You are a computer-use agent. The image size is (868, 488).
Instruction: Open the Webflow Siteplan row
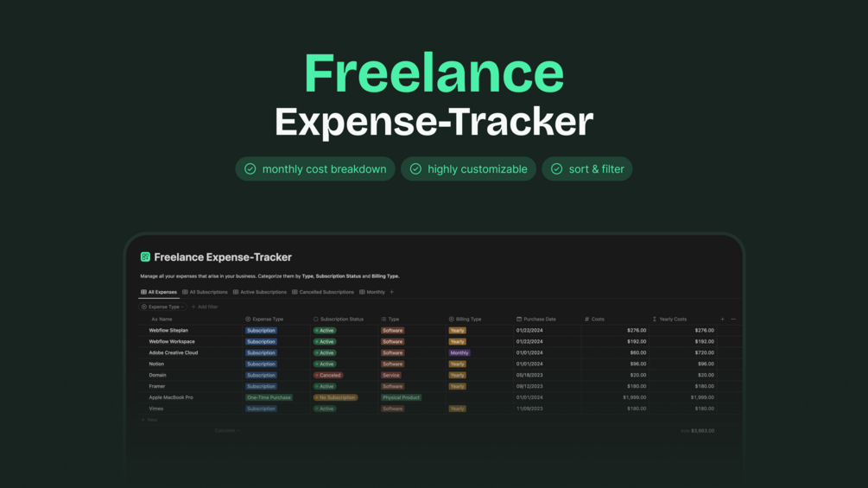click(x=168, y=330)
